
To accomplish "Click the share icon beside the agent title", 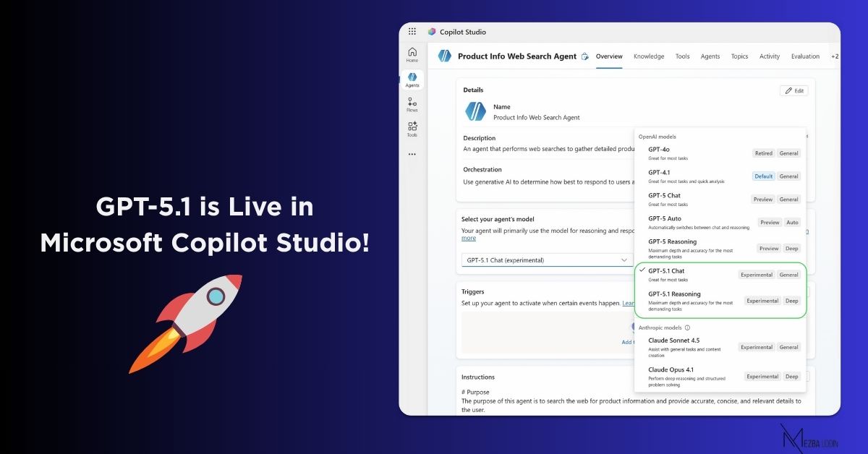I will click(584, 56).
